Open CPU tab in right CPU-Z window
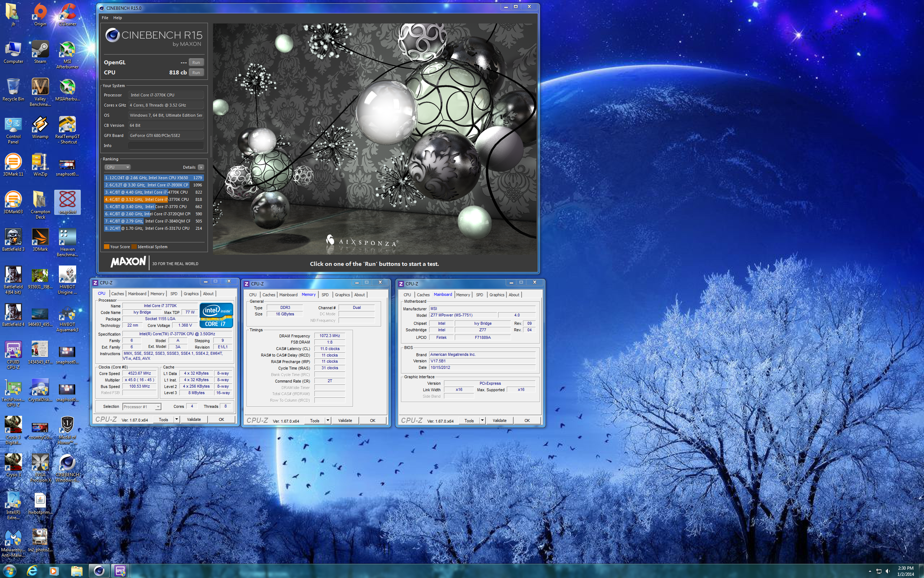The height and width of the screenshot is (578, 924). pyautogui.click(x=407, y=295)
